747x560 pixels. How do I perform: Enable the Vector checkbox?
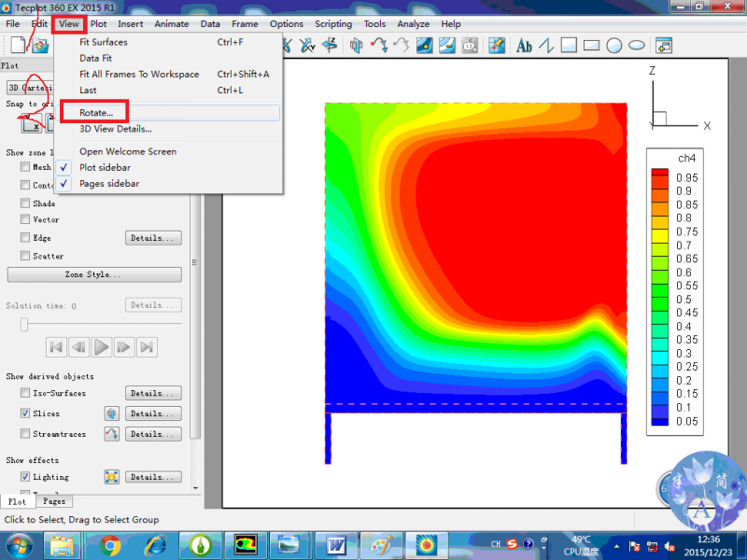(25, 219)
